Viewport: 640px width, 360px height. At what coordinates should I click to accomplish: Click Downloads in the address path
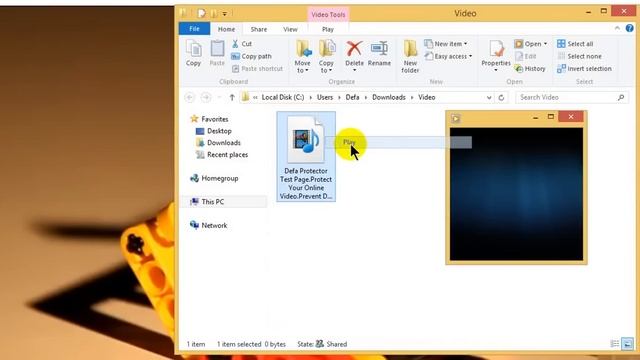pyautogui.click(x=389, y=97)
